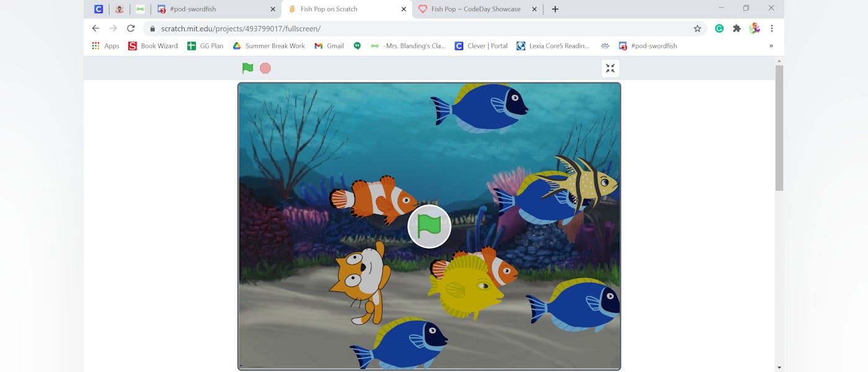Close the CodeDay Showcase tab
868x372 pixels.
tap(534, 9)
